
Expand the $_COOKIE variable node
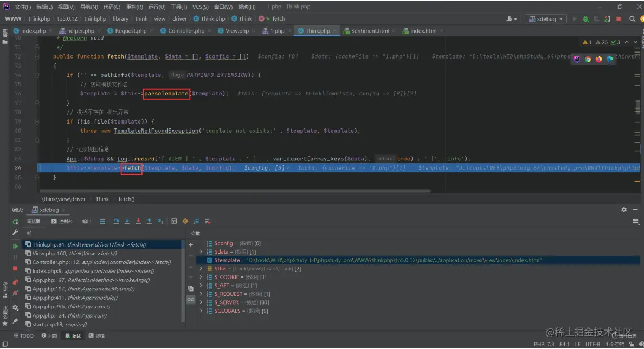[201, 277]
